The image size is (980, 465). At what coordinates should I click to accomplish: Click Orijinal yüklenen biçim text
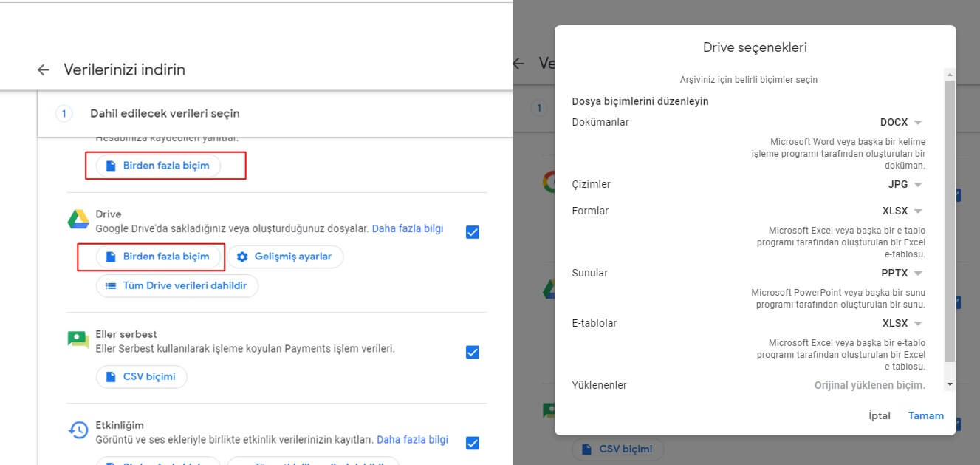click(x=870, y=385)
